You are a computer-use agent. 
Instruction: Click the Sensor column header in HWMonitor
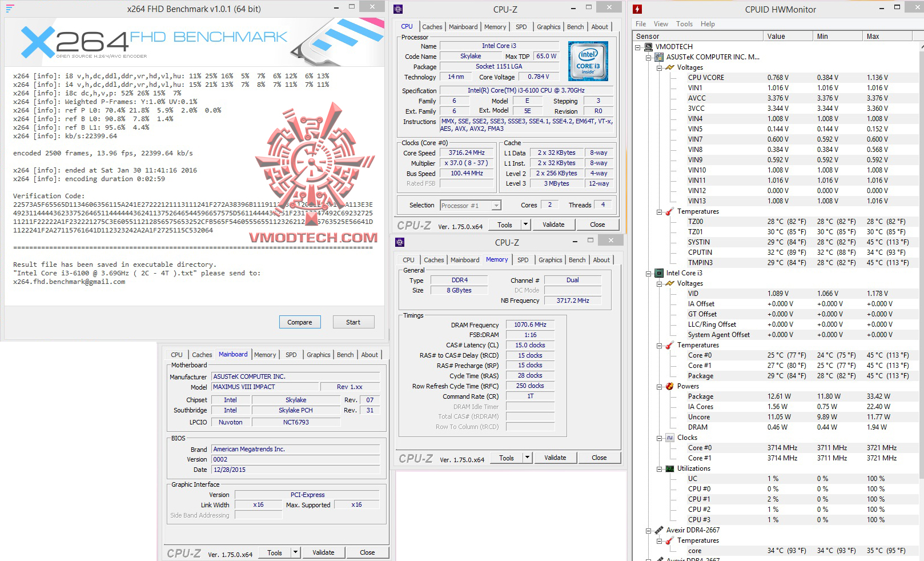click(x=698, y=36)
